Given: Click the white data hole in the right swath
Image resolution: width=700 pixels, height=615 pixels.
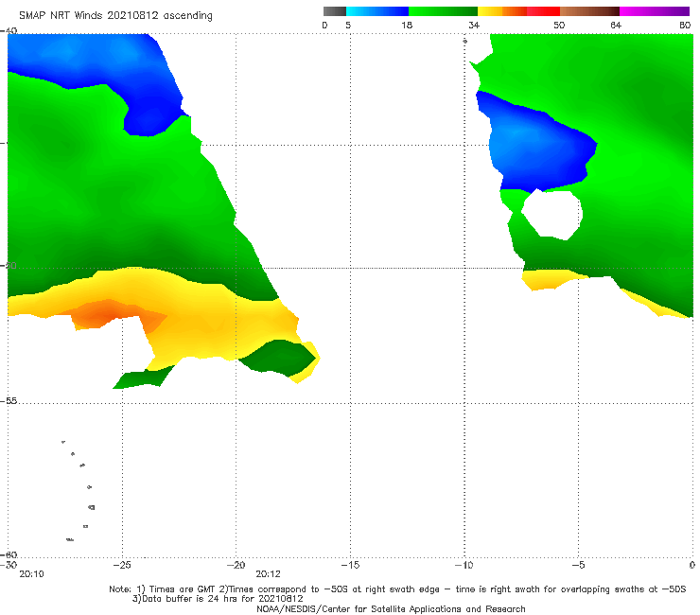Looking at the screenshot, I should (x=552, y=215).
